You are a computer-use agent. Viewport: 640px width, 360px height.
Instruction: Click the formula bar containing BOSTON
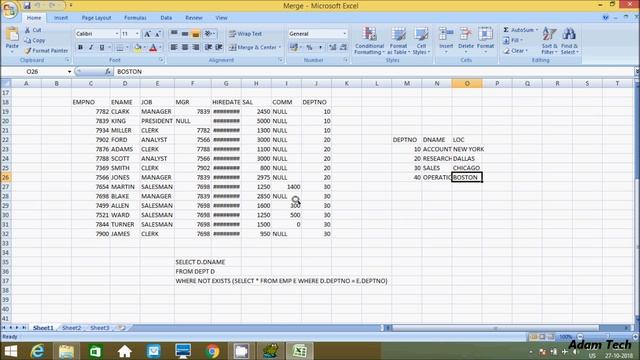coord(373,71)
